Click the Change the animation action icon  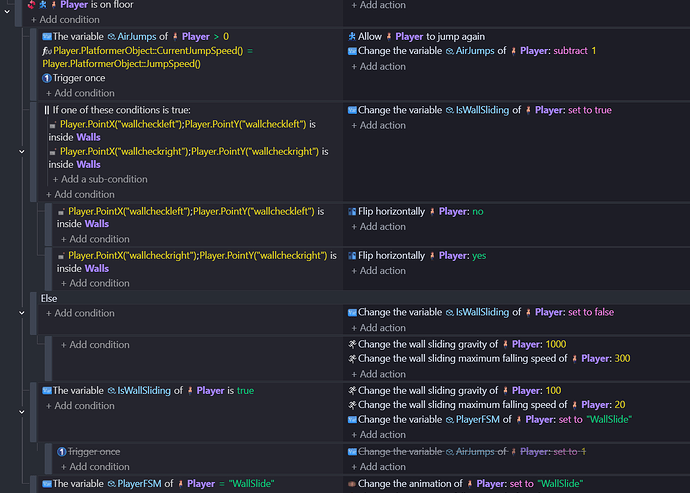[352, 484]
